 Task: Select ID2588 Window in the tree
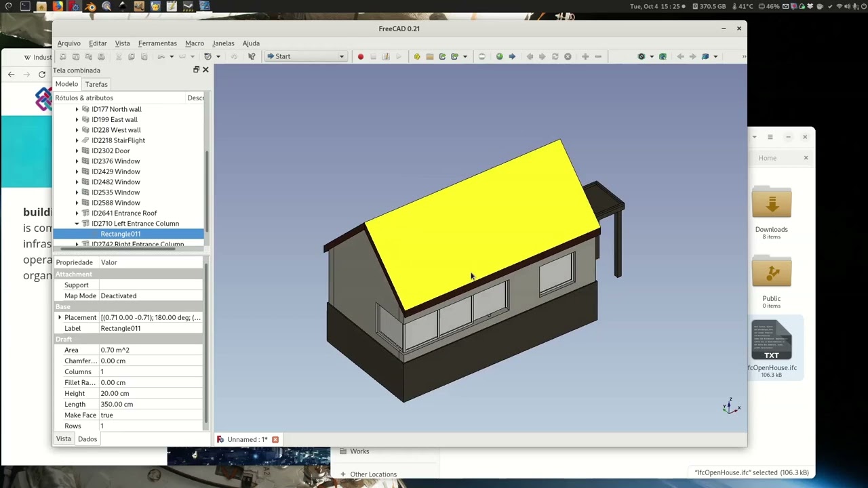coord(115,203)
